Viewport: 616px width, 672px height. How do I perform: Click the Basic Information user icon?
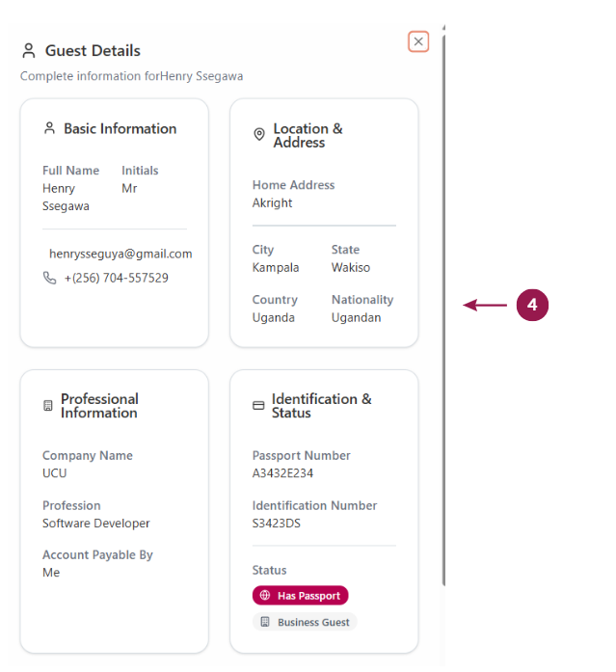pos(50,128)
